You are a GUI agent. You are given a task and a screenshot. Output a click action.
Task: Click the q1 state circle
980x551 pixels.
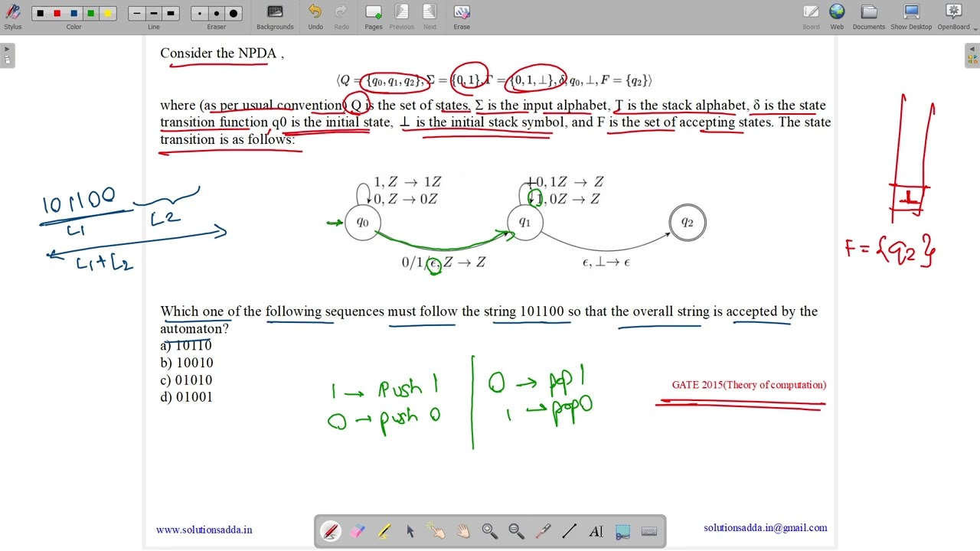click(525, 223)
